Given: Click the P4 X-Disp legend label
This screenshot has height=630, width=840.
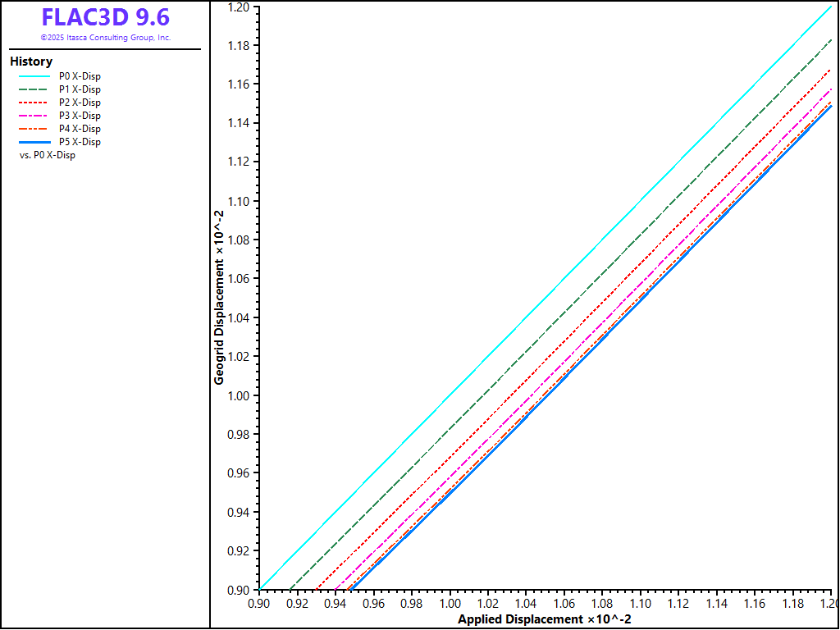Looking at the screenshot, I should pos(80,129).
